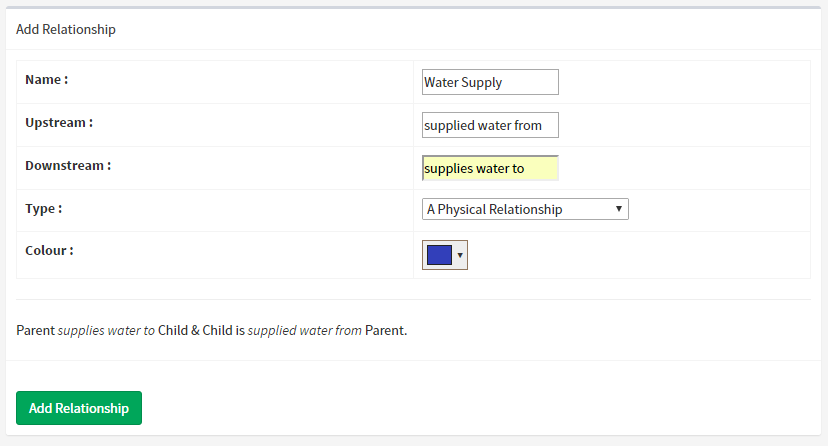The width and height of the screenshot is (828, 446).
Task: Expand the colour picker arrow
Action: [x=460, y=255]
